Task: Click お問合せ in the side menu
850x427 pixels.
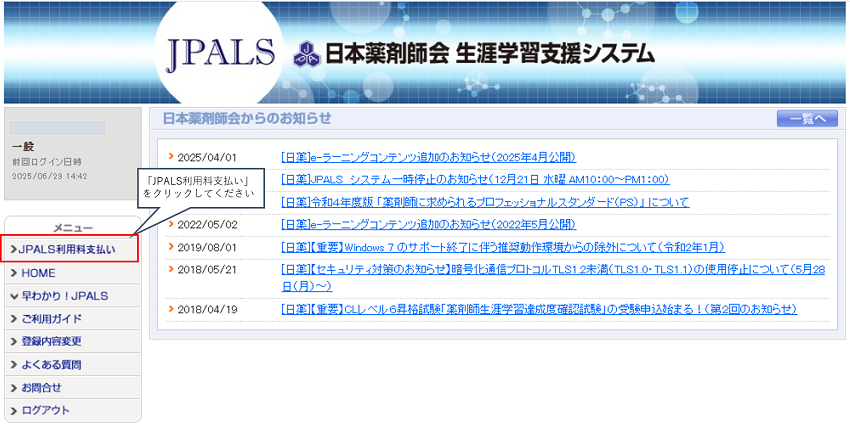Action: coord(41,388)
